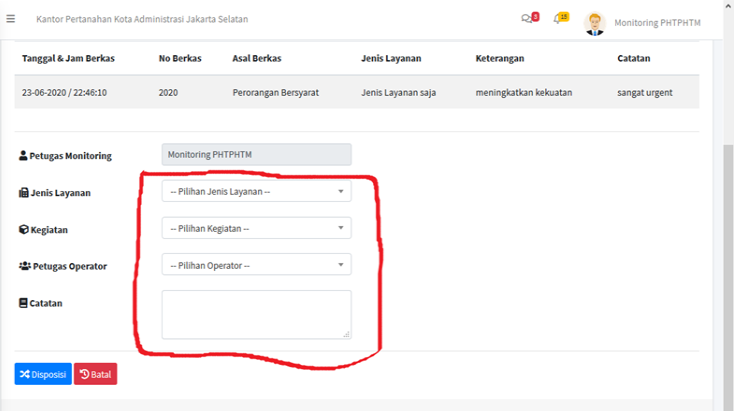Click the user avatar picture
Viewport: 734px width, 411px height.
595,22
